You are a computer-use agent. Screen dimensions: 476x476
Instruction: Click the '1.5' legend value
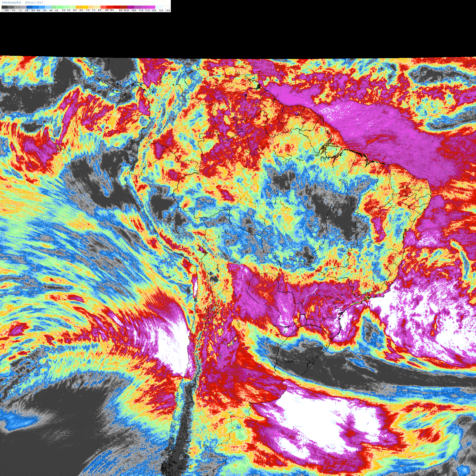pos(20,10)
